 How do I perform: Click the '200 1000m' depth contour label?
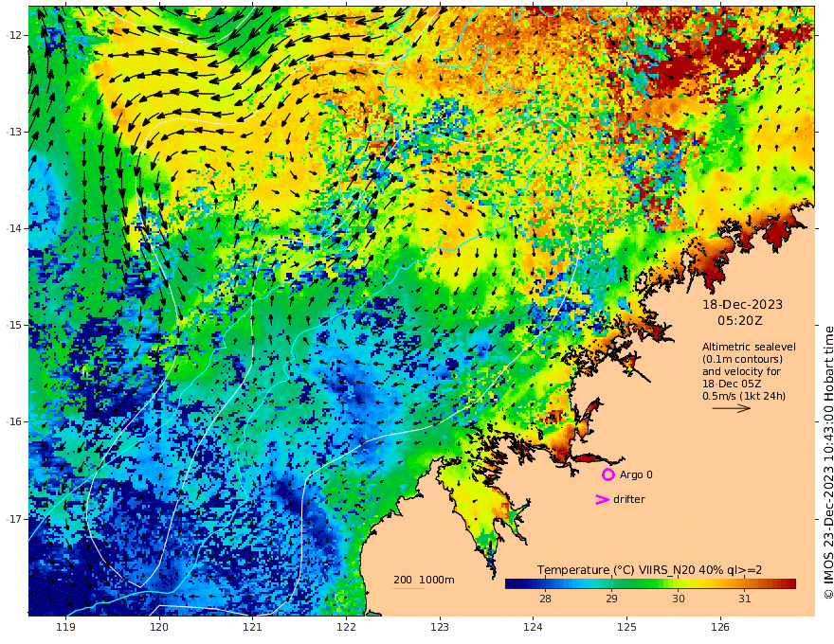click(424, 580)
